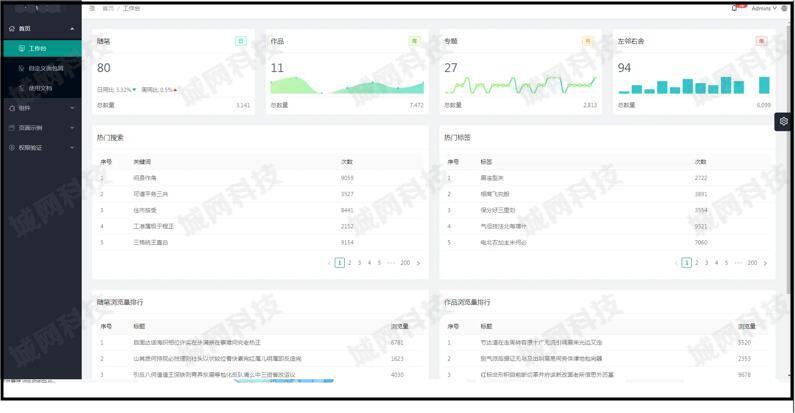
Task: Click the line sparkline in the 专题 card
Action: click(x=521, y=85)
